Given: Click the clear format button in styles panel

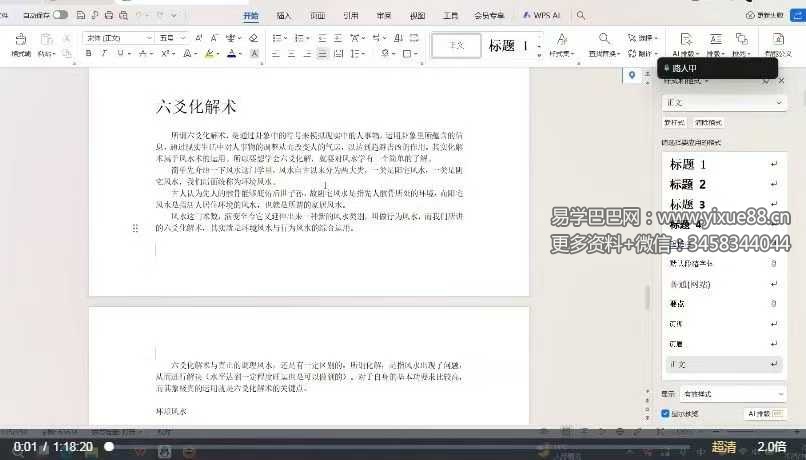Looking at the screenshot, I should [x=708, y=122].
